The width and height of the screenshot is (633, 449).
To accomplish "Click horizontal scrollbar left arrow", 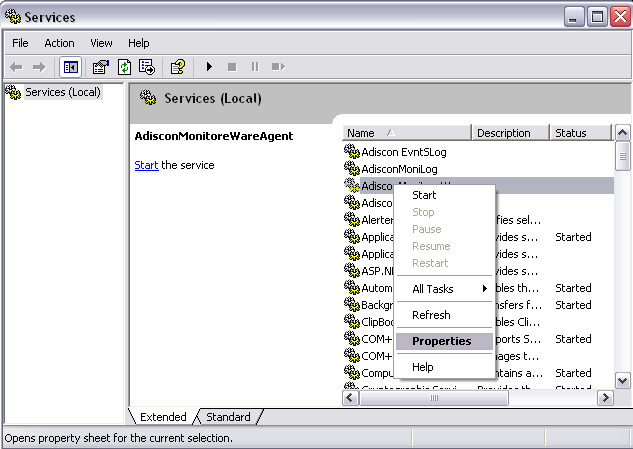I will coord(350,398).
